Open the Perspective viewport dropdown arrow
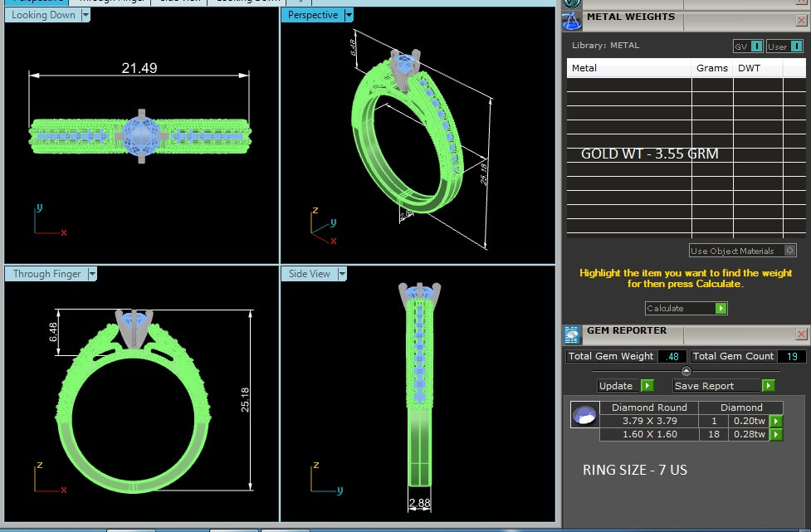Image resolution: width=811 pixels, height=532 pixels. coord(349,15)
